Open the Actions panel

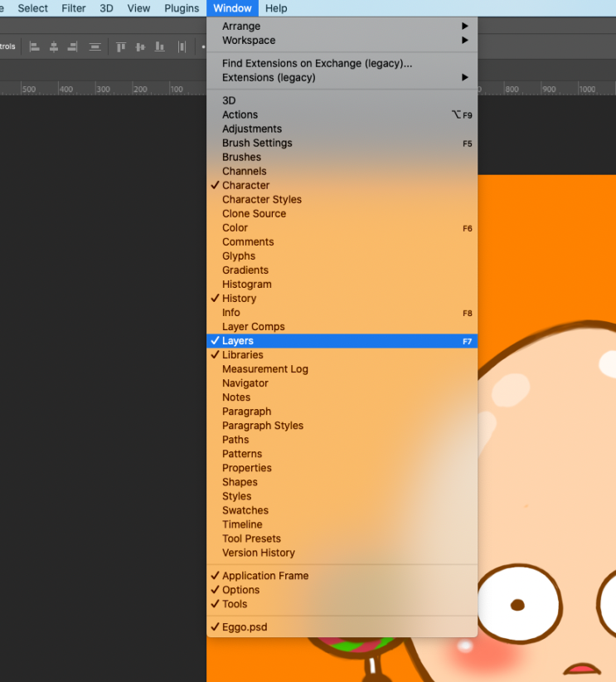[x=342, y=114]
